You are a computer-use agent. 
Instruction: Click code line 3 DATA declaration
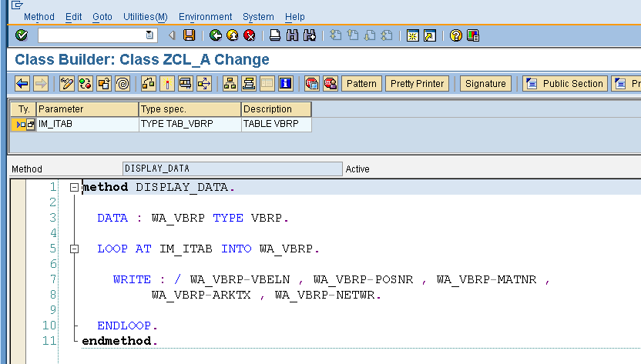coord(193,218)
